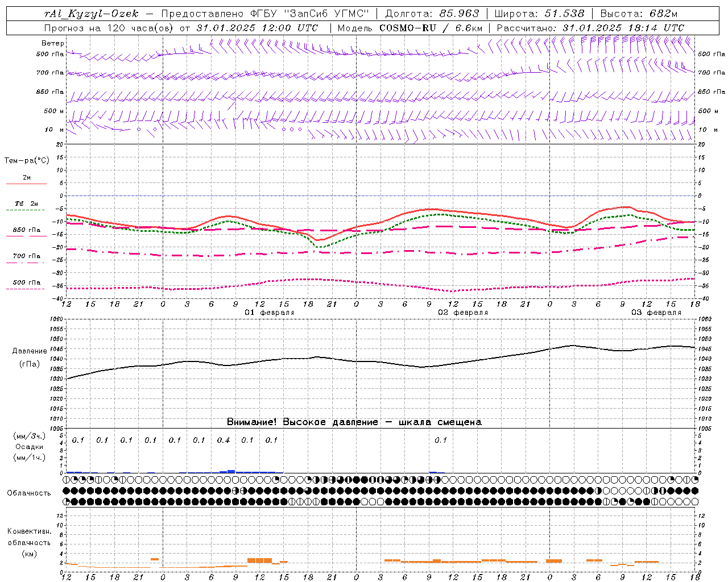Click the Ветер panel label
The image size is (728, 582).
tap(53, 43)
